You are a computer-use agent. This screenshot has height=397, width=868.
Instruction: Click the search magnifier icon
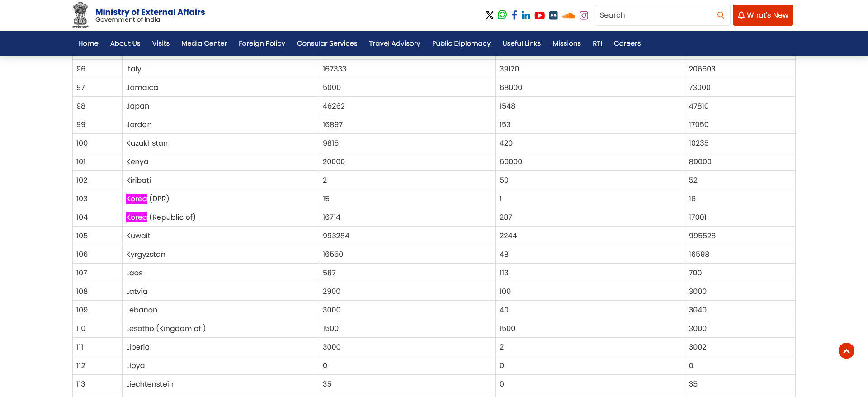(721, 15)
